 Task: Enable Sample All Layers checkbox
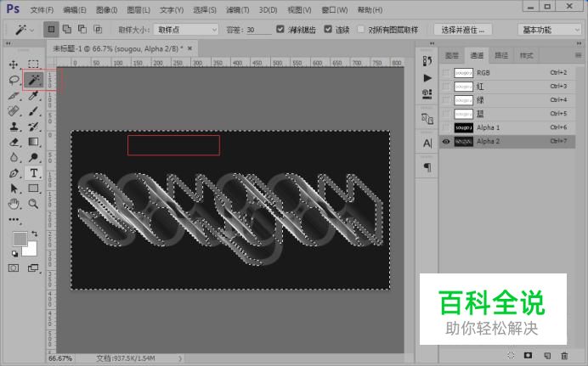361,29
